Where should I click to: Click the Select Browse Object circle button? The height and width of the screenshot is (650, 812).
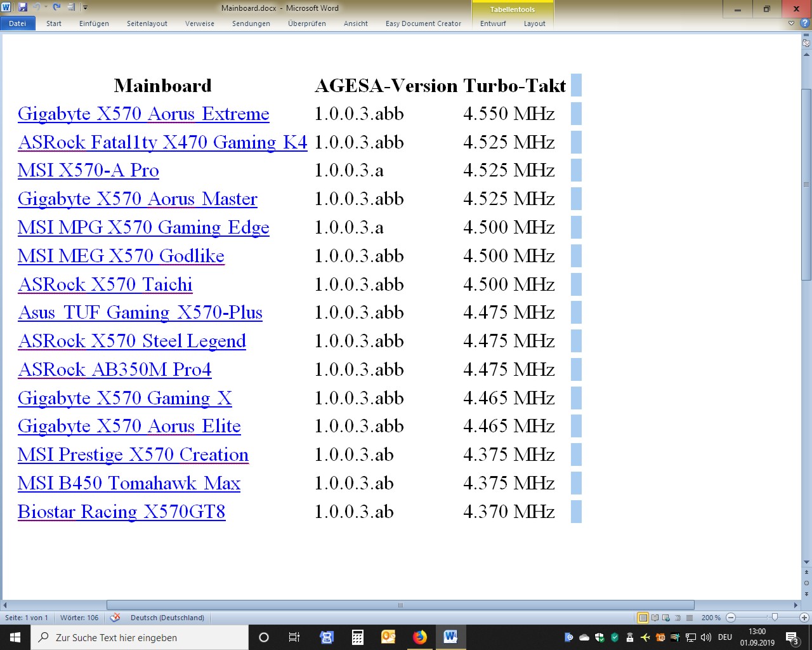(806, 583)
